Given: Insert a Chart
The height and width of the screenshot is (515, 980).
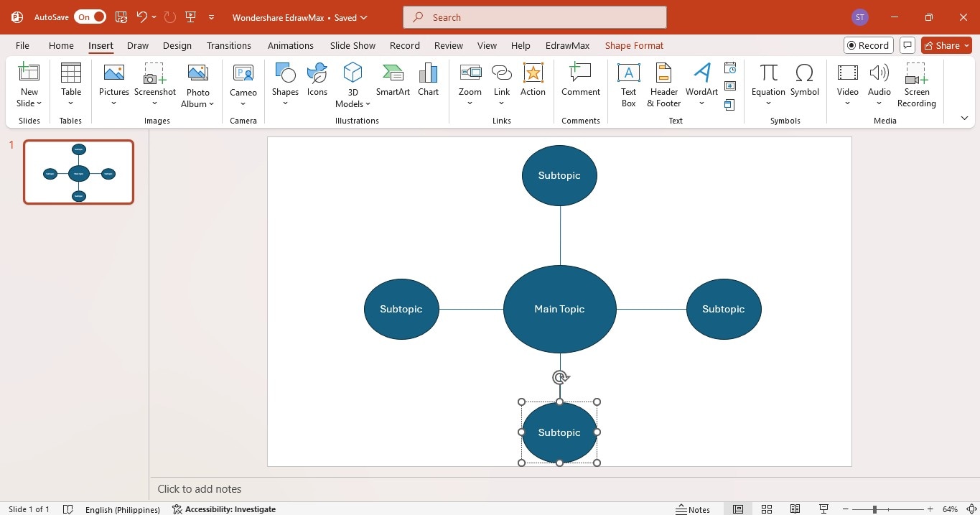Looking at the screenshot, I should pyautogui.click(x=428, y=79).
